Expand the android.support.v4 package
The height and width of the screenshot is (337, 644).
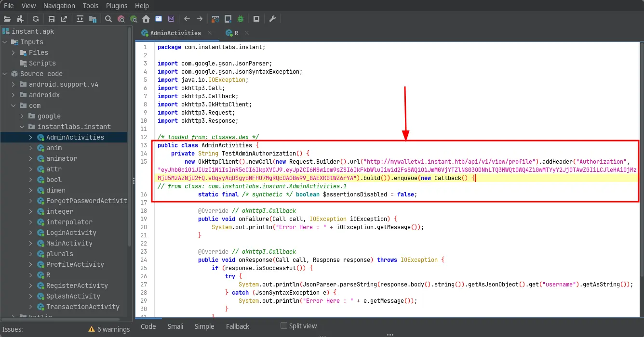[x=14, y=84]
